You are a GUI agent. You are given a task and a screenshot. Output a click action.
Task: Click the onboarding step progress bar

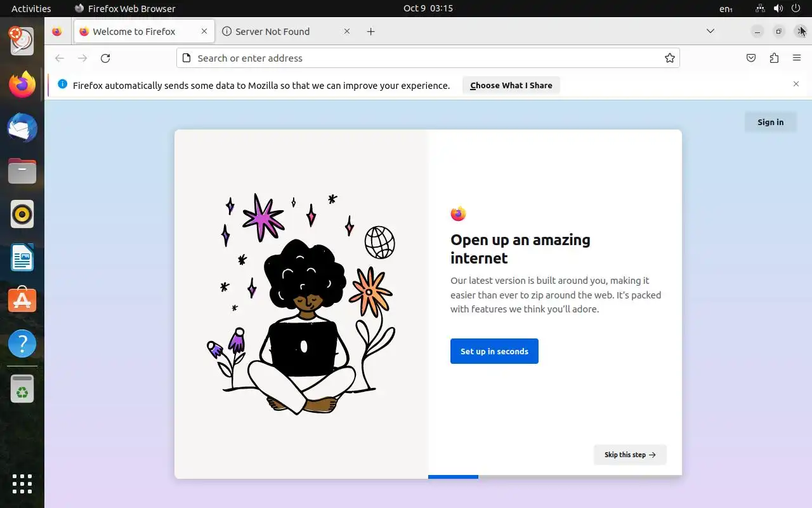(555, 477)
